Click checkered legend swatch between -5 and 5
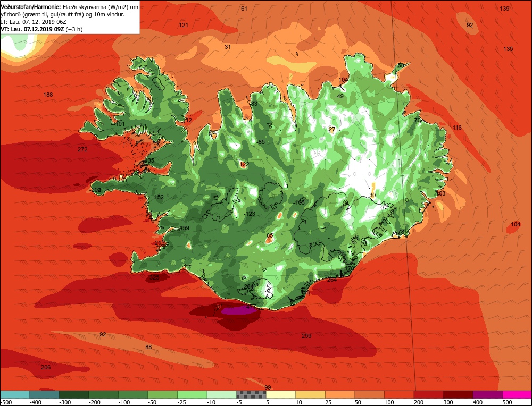The width and height of the screenshot is (532, 406). point(251,394)
